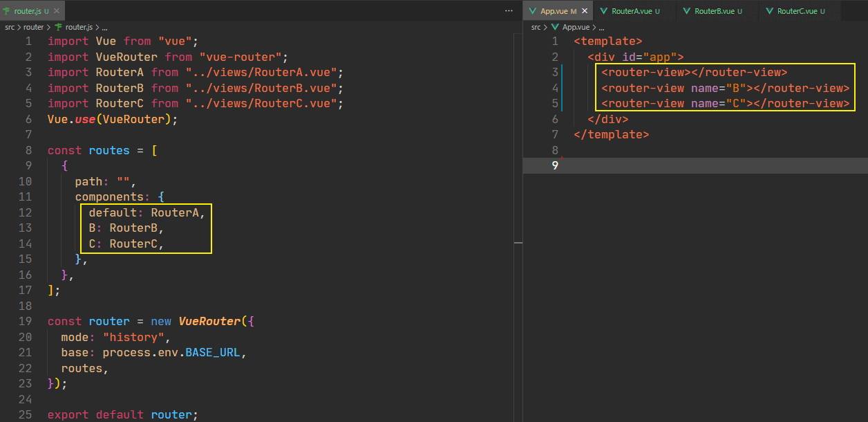This screenshot has width=868, height=422.
Task: Click line number 2 in App.vue gutter
Action: point(555,57)
